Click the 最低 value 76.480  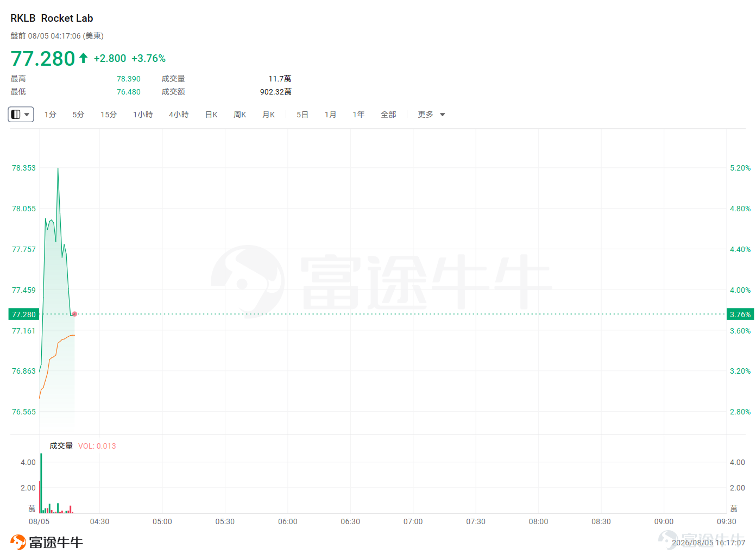pyautogui.click(x=129, y=92)
